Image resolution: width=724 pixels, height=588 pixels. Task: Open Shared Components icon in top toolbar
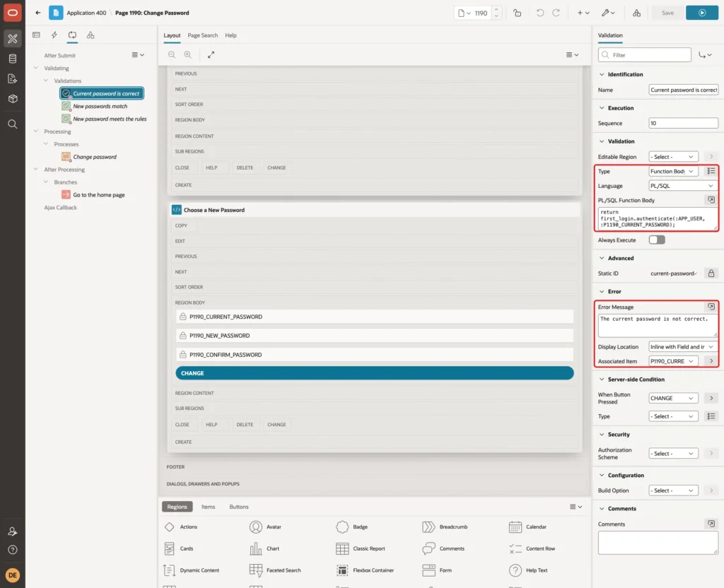pyautogui.click(x=636, y=13)
